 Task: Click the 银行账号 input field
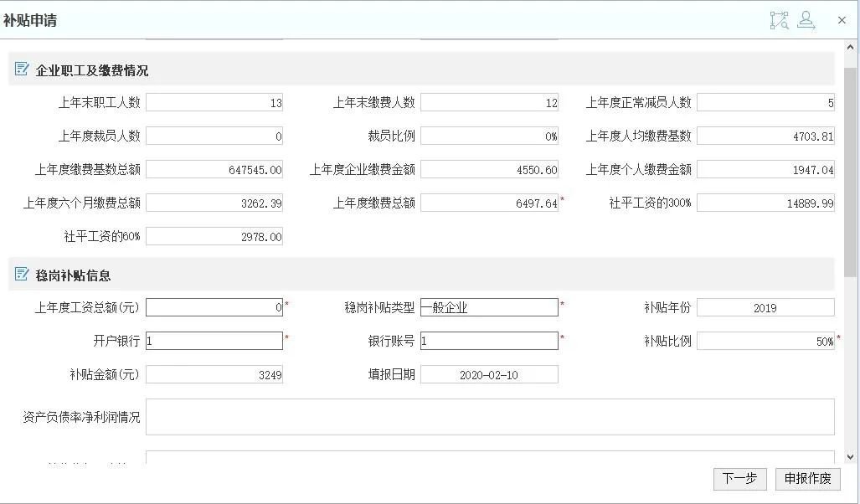click(489, 341)
